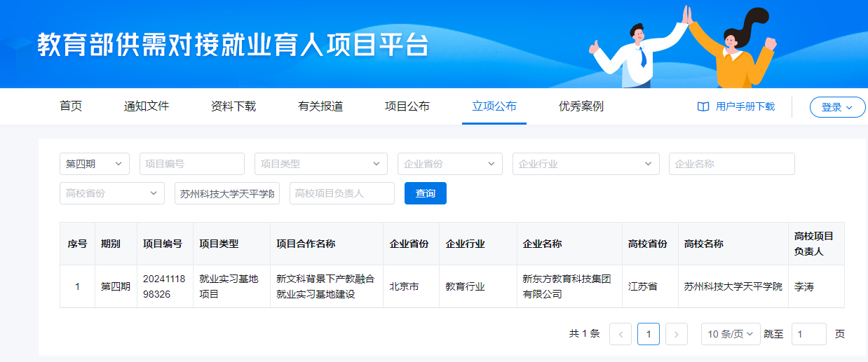Focus the 项目编号 input field
868x362 pixels.
coord(191,164)
